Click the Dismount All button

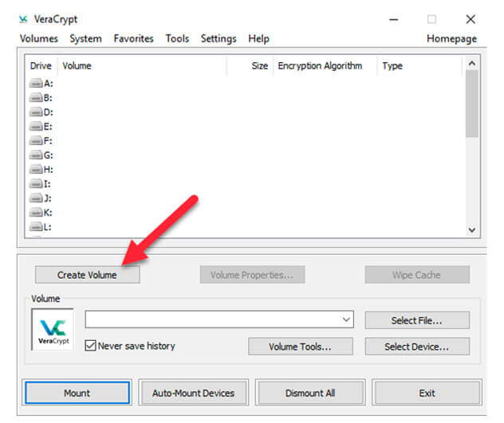click(x=310, y=393)
